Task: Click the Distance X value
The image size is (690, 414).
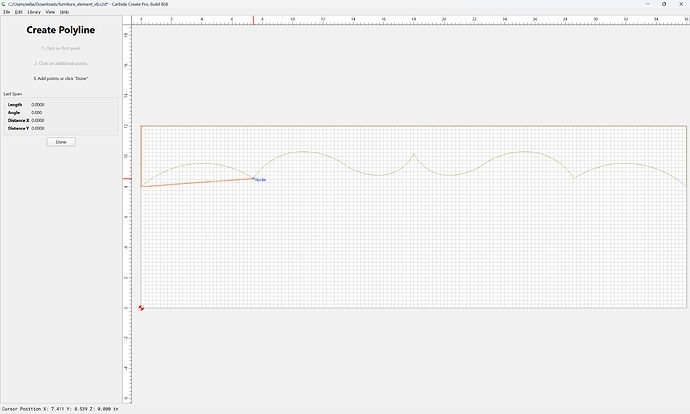Action: point(38,120)
